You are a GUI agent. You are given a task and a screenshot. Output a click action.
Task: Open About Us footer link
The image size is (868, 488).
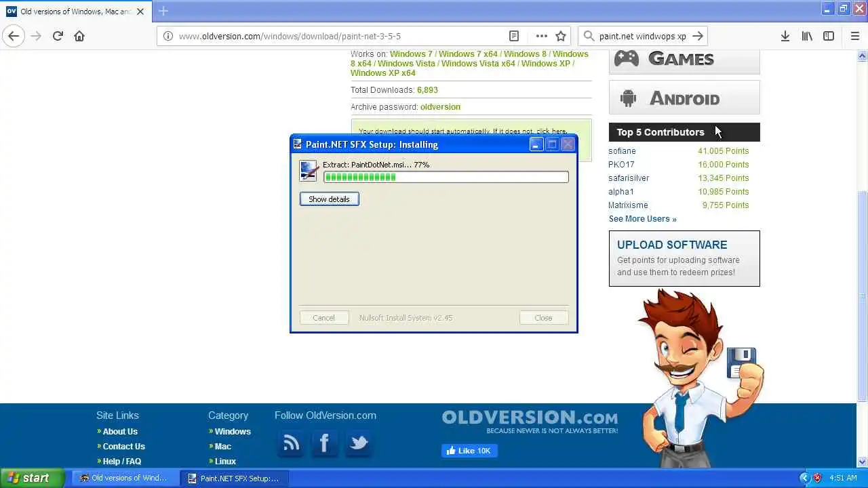point(120,432)
